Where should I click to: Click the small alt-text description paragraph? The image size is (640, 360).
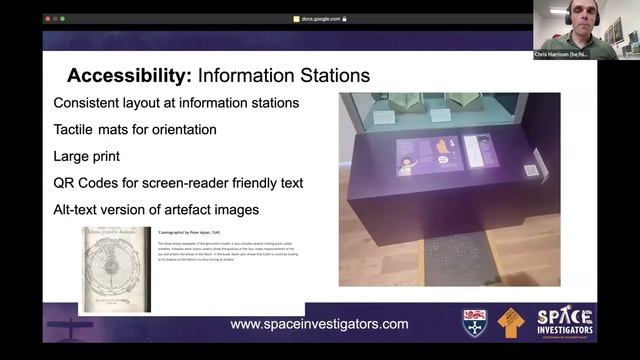[228, 251]
